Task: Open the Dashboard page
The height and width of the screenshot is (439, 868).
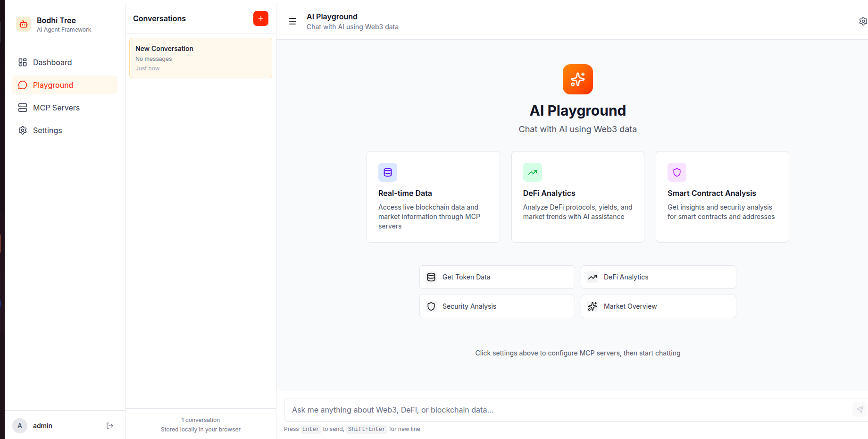Action: tap(65, 62)
